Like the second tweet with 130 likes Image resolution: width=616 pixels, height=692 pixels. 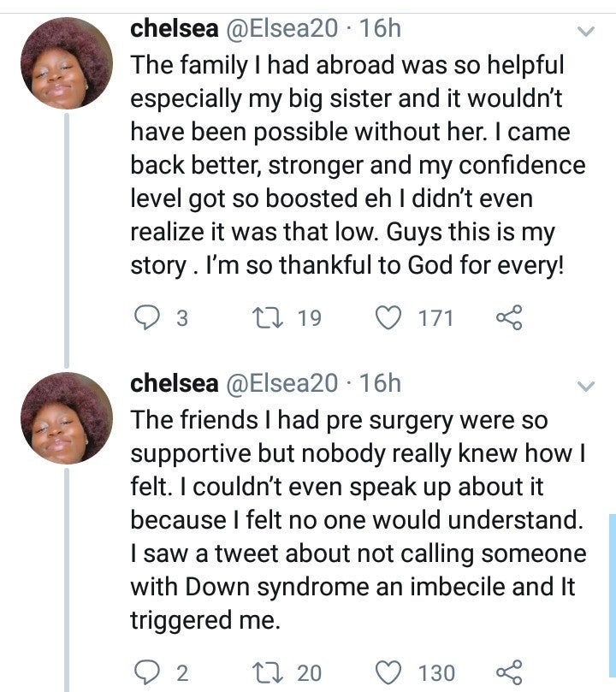click(x=390, y=672)
